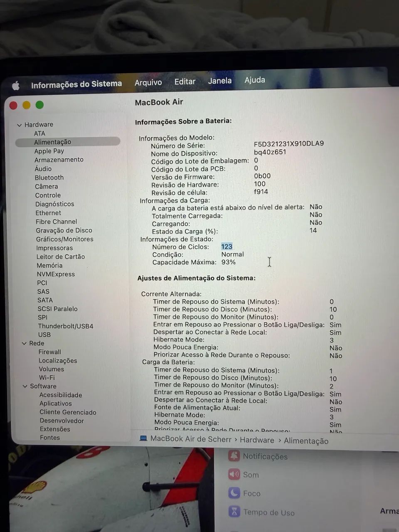Viewport: 399px width, 532px height.
Task: Open the Janela menu
Action: coord(220,81)
